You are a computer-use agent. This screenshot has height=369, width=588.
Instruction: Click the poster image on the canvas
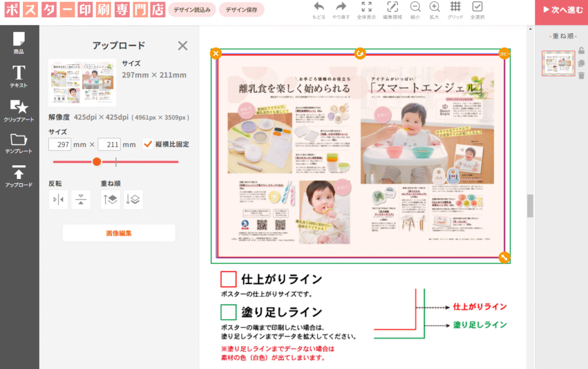(x=361, y=156)
